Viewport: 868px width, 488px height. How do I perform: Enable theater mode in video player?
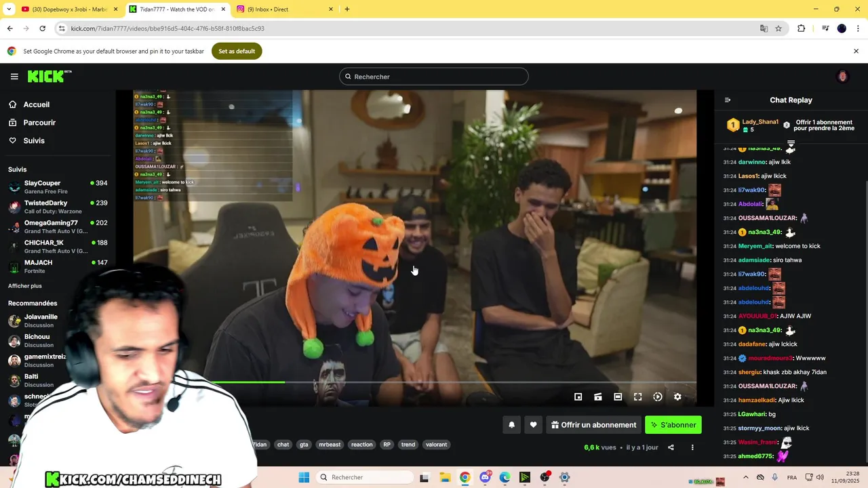[x=618, y=397]
